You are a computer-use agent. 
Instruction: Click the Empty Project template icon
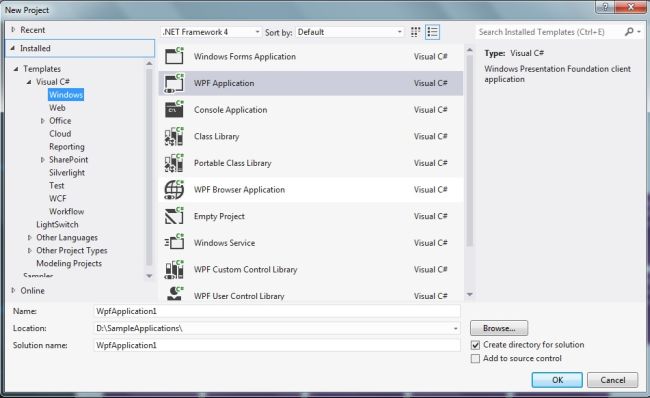pos(174,216)
